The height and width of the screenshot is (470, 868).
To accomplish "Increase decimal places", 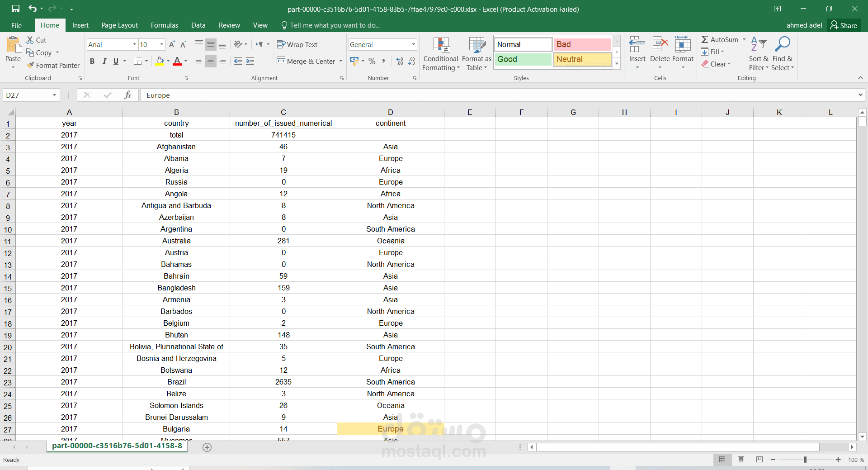I will 400,61.
